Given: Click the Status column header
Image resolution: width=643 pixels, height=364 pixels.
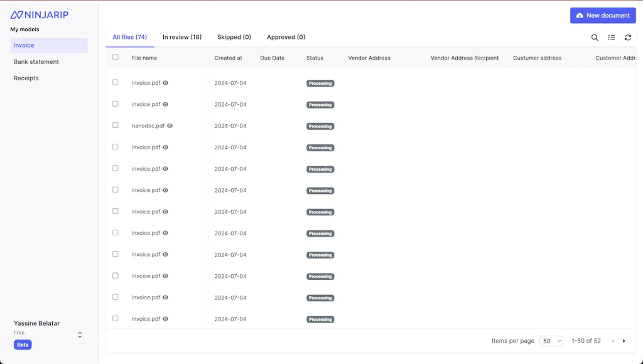Looking at the screenshot, I should (315, 58).
